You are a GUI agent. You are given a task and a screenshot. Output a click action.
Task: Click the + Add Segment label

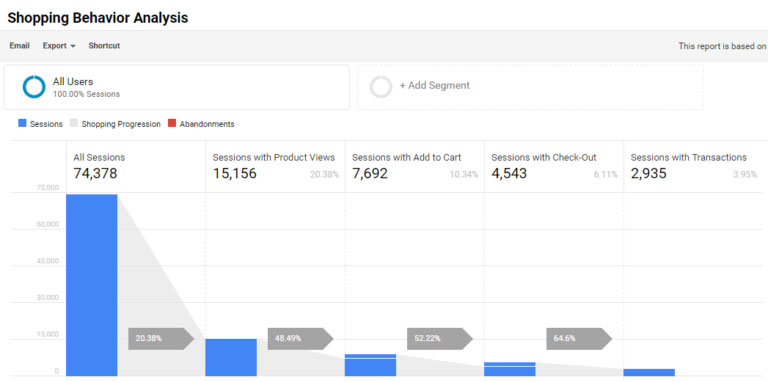point(434,85)
